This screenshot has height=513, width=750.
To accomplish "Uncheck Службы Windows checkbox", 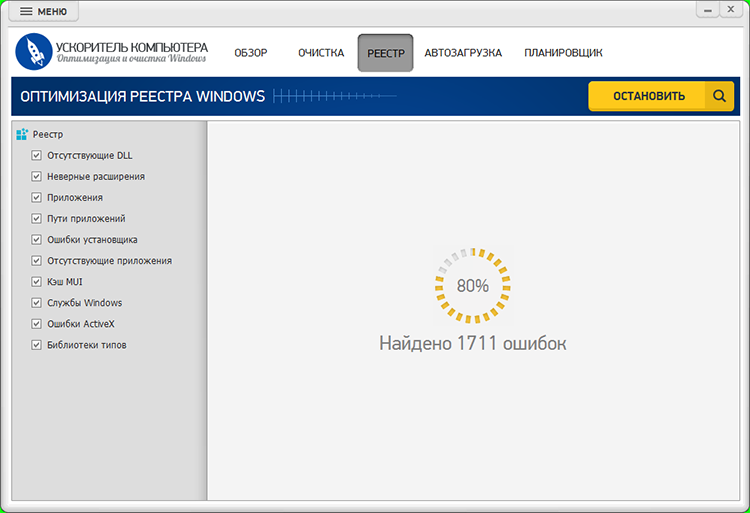I will [x=37, y=303].
